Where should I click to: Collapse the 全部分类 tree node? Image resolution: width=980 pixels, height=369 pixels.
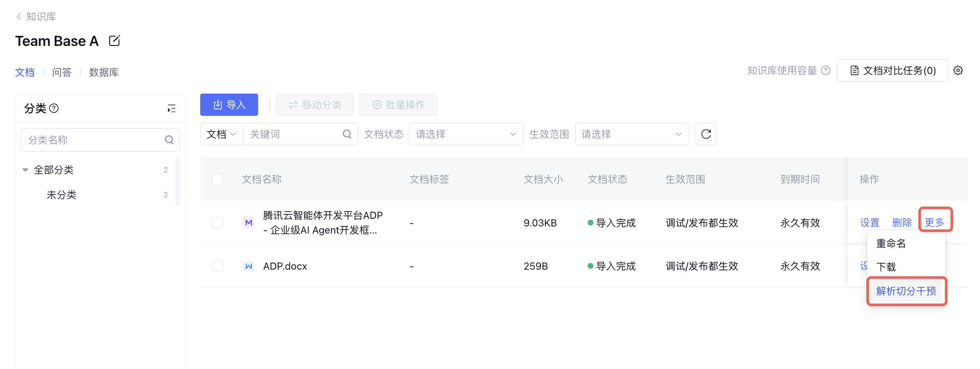click(x=25, y=170)
